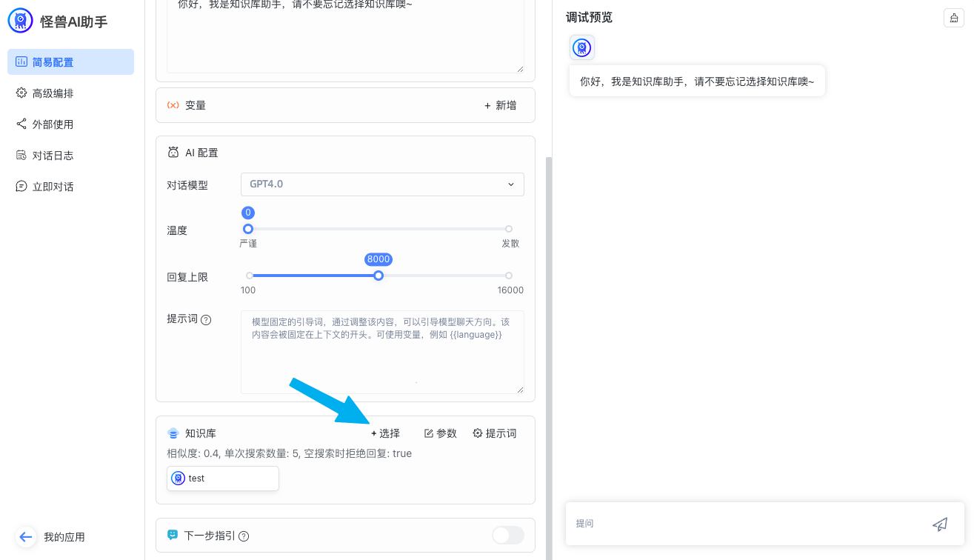Click the 回复上限 slider handle at 8000
974x560 pixels.
(378, 276)
